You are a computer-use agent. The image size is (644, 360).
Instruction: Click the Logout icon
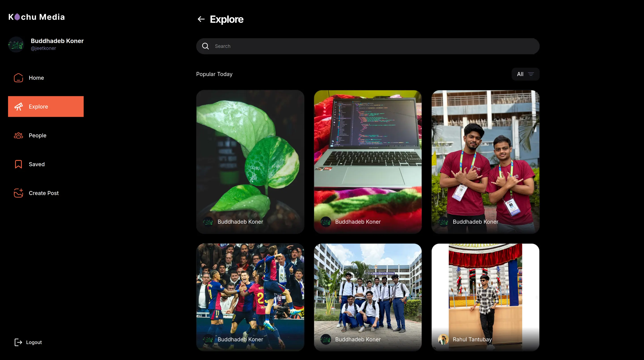18,342
